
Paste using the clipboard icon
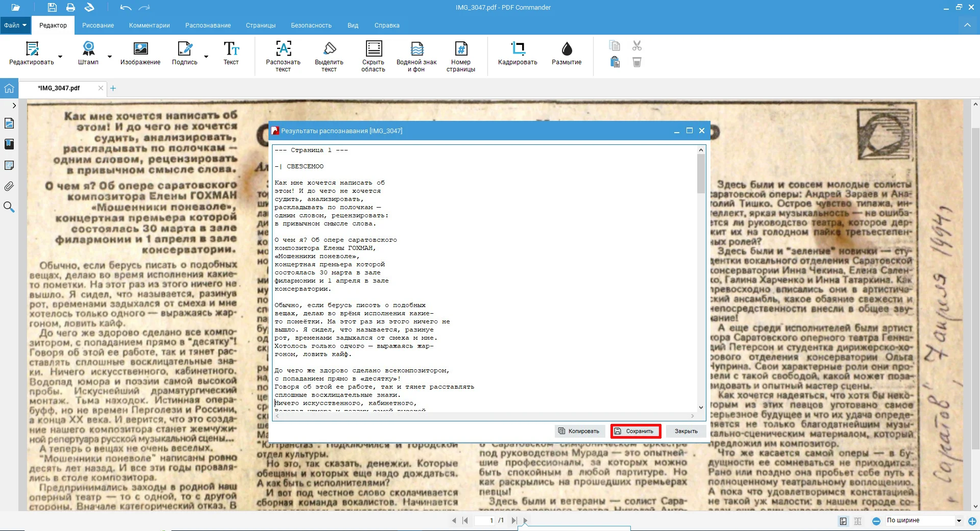(615, 62)
